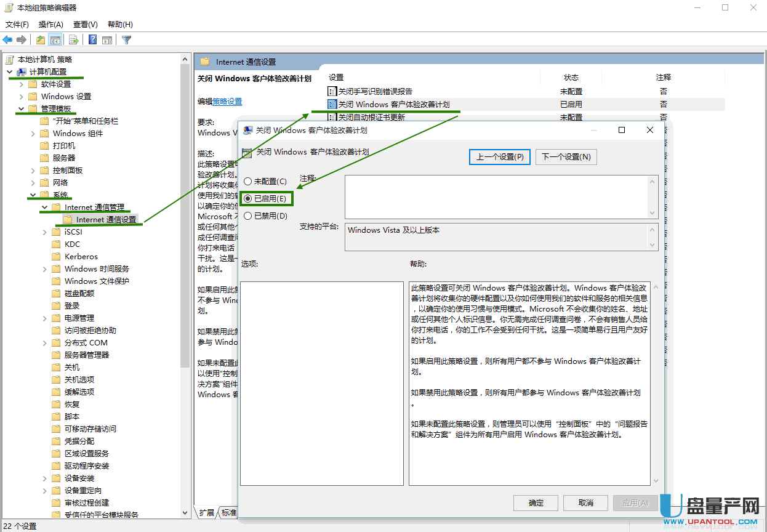
Task: Select the 未配置(C) radio button
Action: (248, 182)
